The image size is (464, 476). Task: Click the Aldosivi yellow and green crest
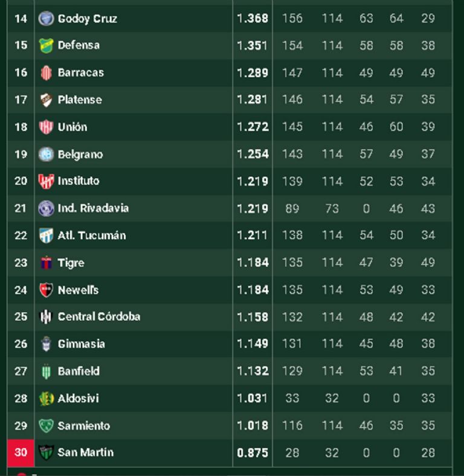pos(46,399)
